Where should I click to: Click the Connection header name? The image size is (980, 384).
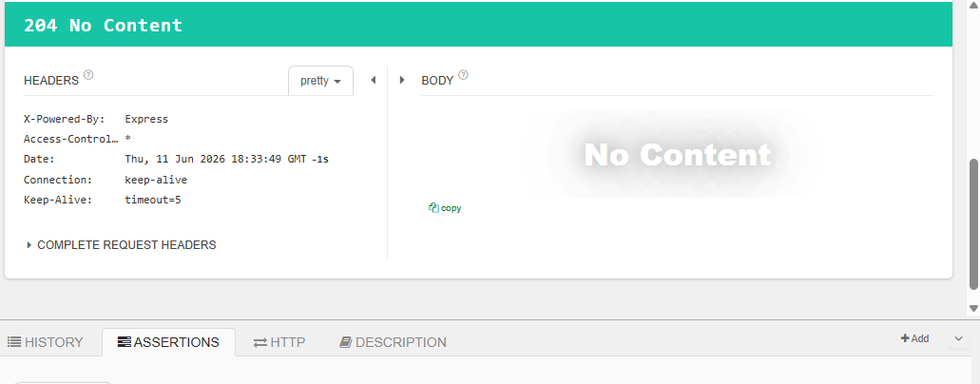tap(58, 180)
